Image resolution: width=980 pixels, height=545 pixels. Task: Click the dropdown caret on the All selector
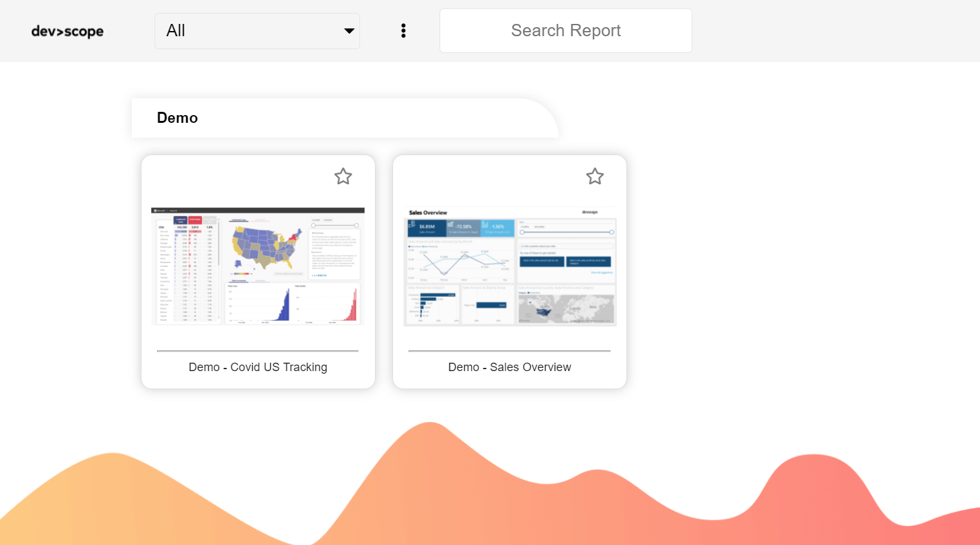point(349,30)
